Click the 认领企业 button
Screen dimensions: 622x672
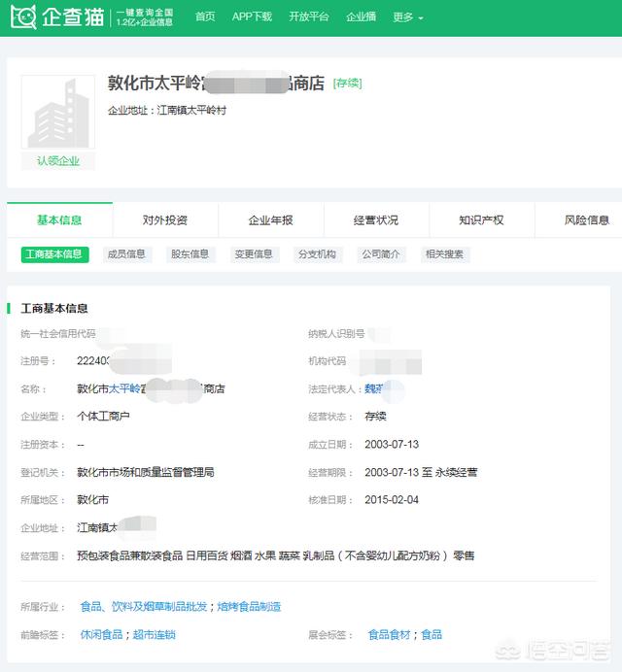(x=58, y=161)
